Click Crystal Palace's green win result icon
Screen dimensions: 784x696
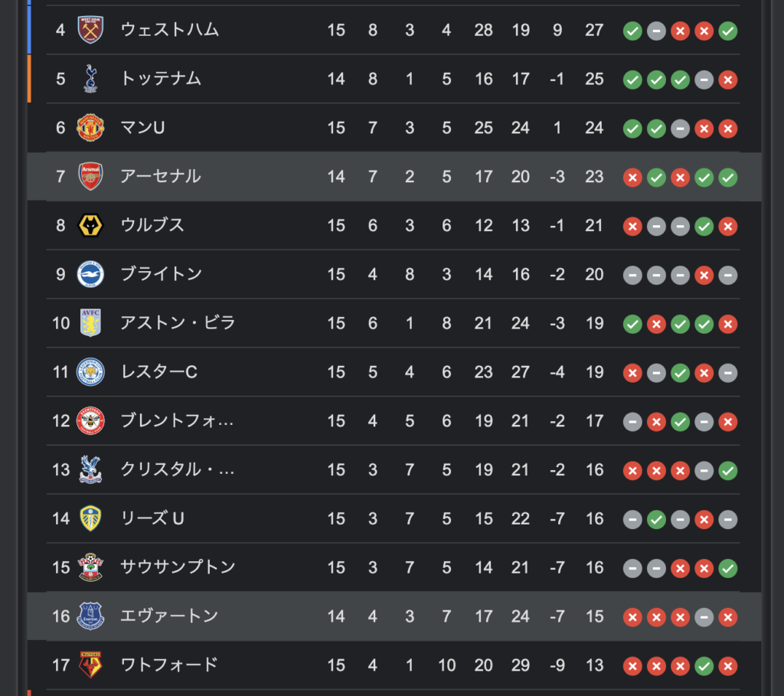pyautogui.click(x=728, y=470)
